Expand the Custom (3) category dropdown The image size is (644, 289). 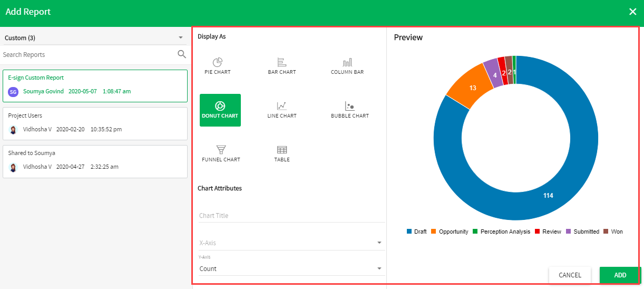(180, 38)
